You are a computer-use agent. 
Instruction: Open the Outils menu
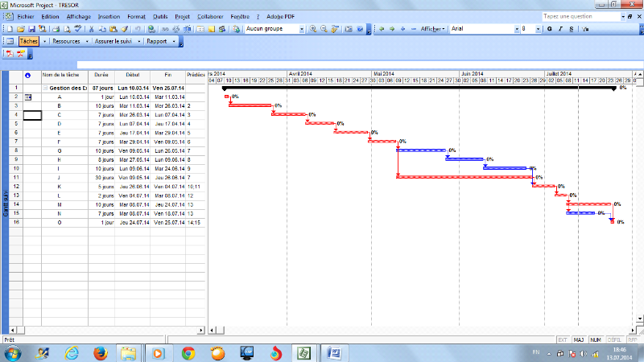tap(160, 17)
